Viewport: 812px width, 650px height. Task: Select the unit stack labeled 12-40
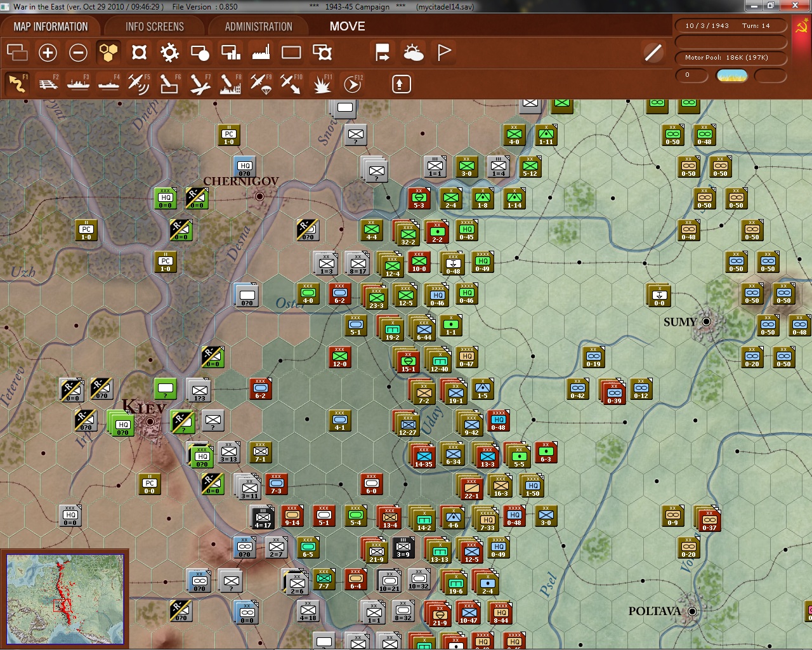[x=440, y=359]
